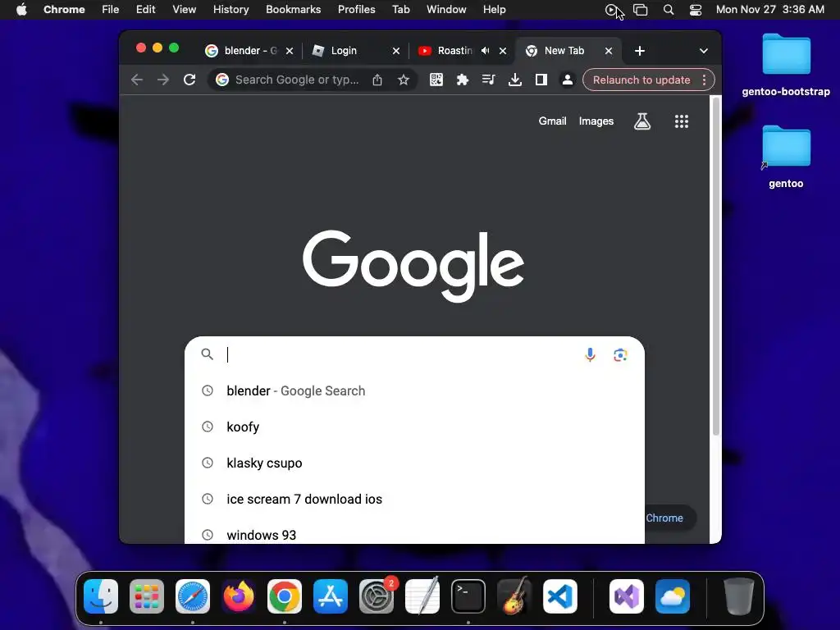This screenshot has height=630, width=840.
Task: Select ice scream 7 download ios suggestion
Action: pos(414,499)
